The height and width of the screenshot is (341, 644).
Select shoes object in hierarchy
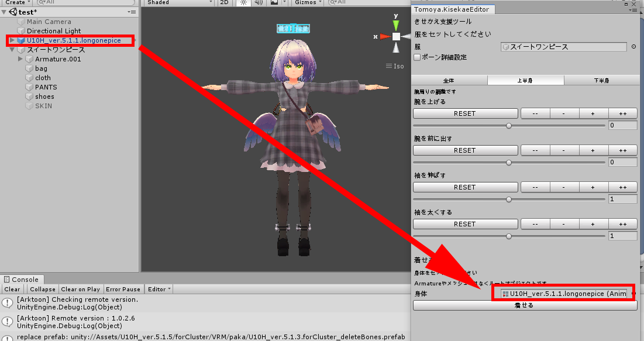(44, 97)
